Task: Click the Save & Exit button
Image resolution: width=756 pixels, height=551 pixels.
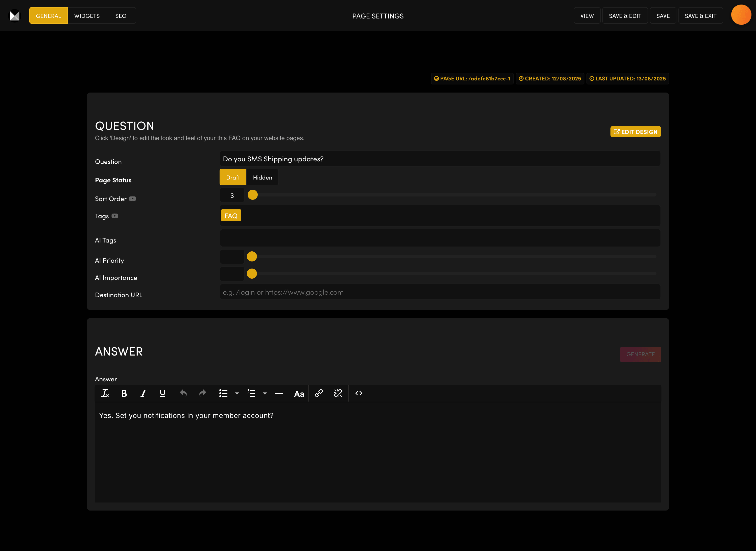Action: (701, 16)
